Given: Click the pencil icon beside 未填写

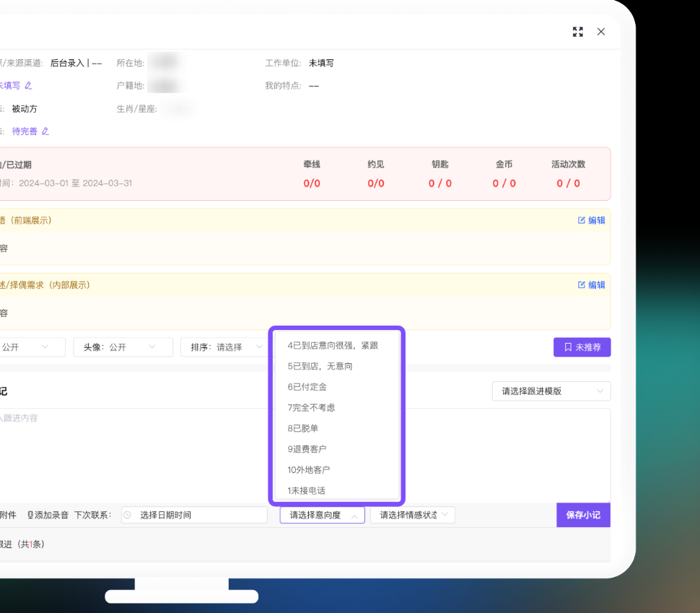Looking at the screenshot, I should [x=29, y=86].
